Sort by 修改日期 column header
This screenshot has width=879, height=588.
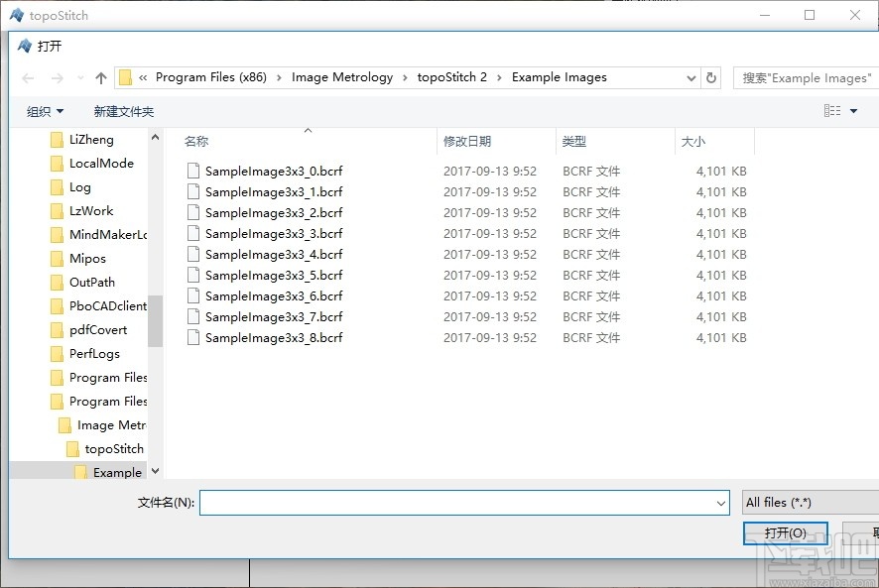point(467,141)
